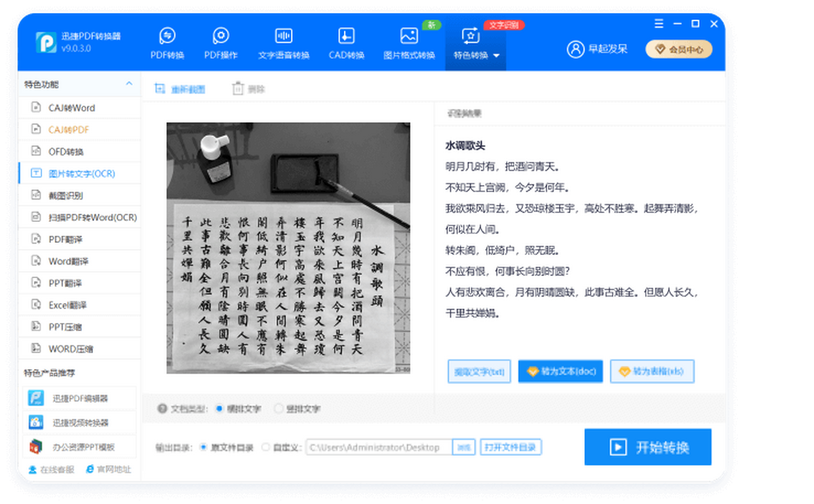The image size is (814, 504).
Task: Open the 会员中心 membership page
Action: click(x=678, y=49)
